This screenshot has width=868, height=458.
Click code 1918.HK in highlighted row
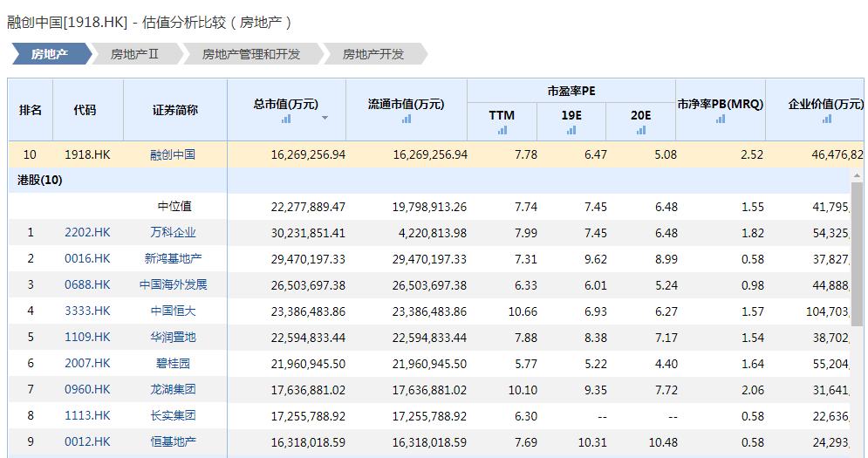click(87, 154)
